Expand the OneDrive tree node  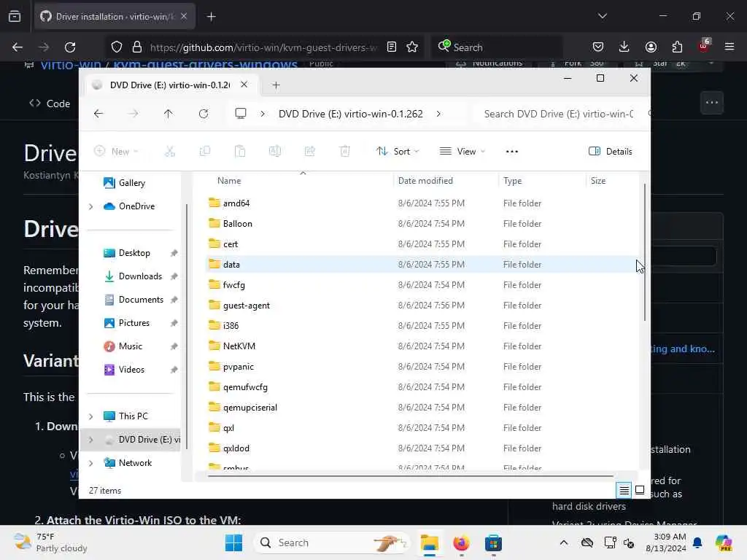click(91, 206)
